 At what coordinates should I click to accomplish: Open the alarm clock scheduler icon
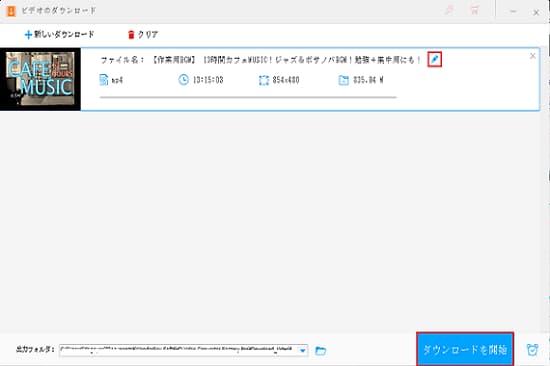532,350
